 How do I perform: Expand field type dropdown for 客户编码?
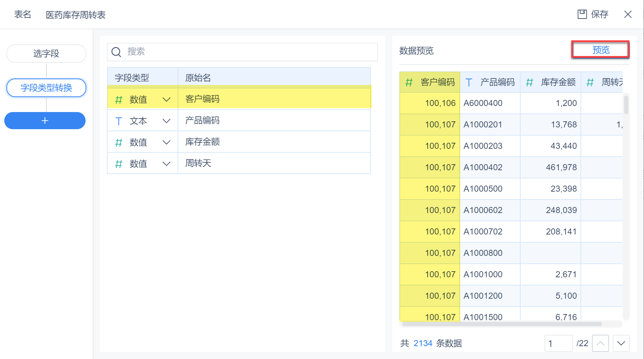pos(166,100)
